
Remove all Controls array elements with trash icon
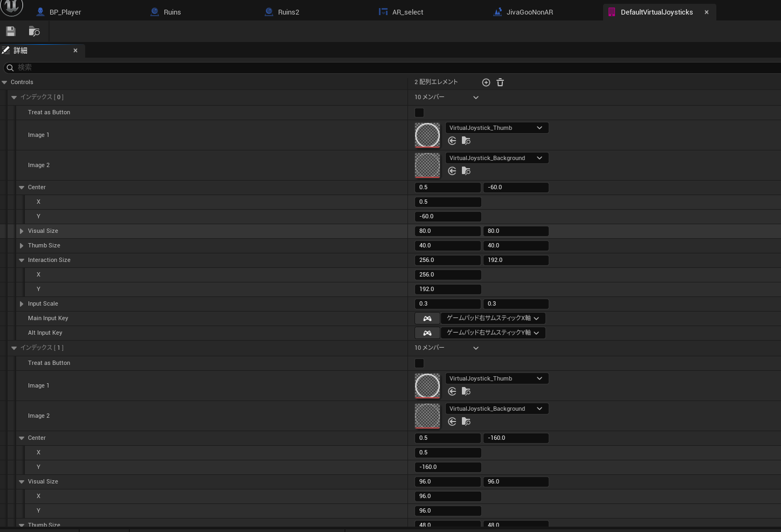pyautogui.click(x=500, y=82)
